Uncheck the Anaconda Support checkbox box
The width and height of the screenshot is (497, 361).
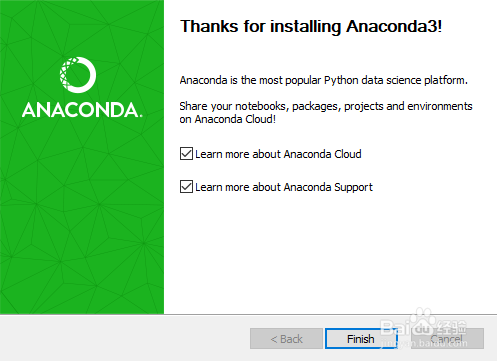tap(186, 187)
